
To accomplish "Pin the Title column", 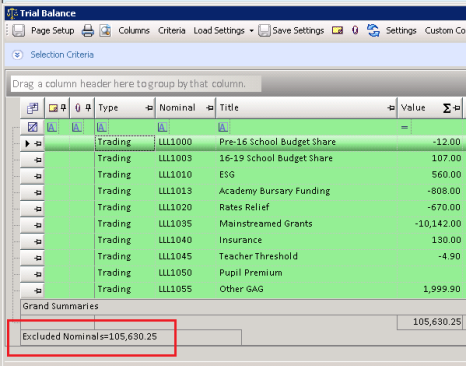I will [x=391, y=108].
